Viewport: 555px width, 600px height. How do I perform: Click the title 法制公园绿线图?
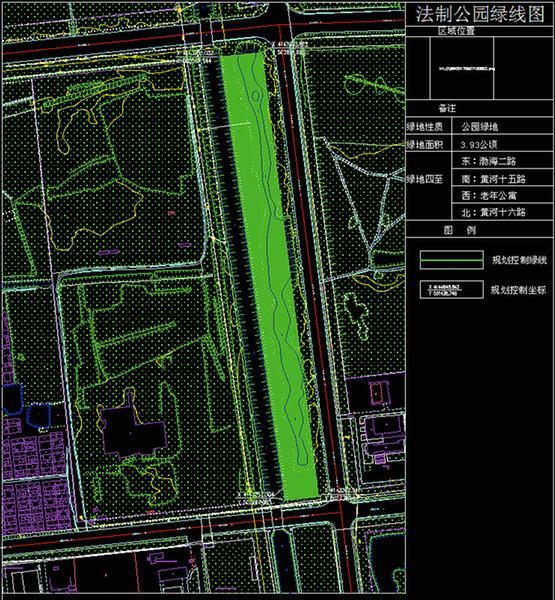point(480,15)
